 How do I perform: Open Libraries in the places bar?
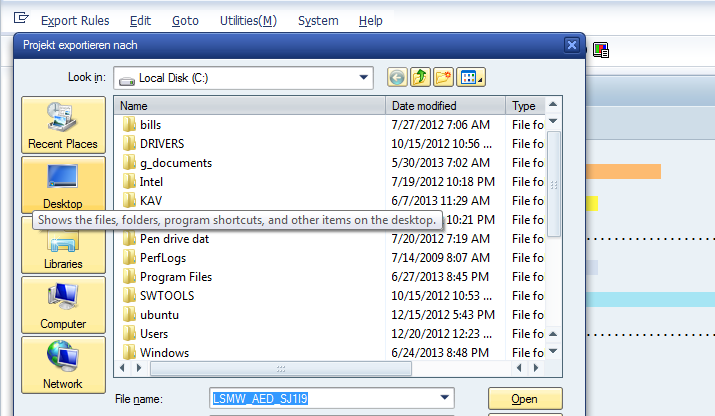(x=63, y=246)
